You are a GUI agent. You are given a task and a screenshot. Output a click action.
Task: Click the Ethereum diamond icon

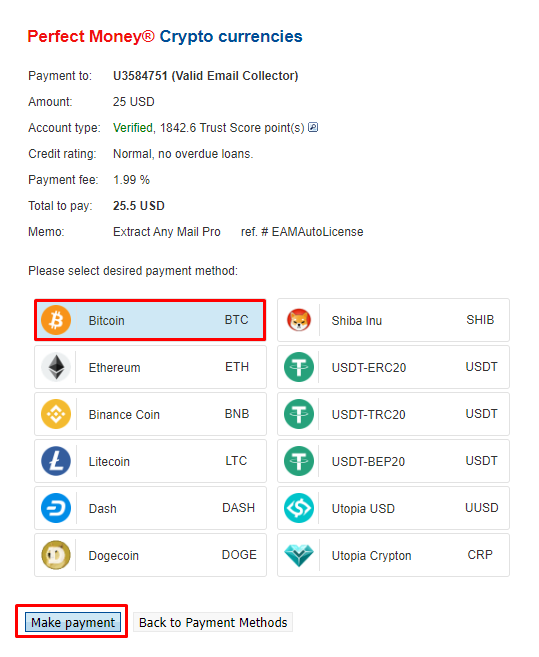pyautogui.click(x=56, y=367)
